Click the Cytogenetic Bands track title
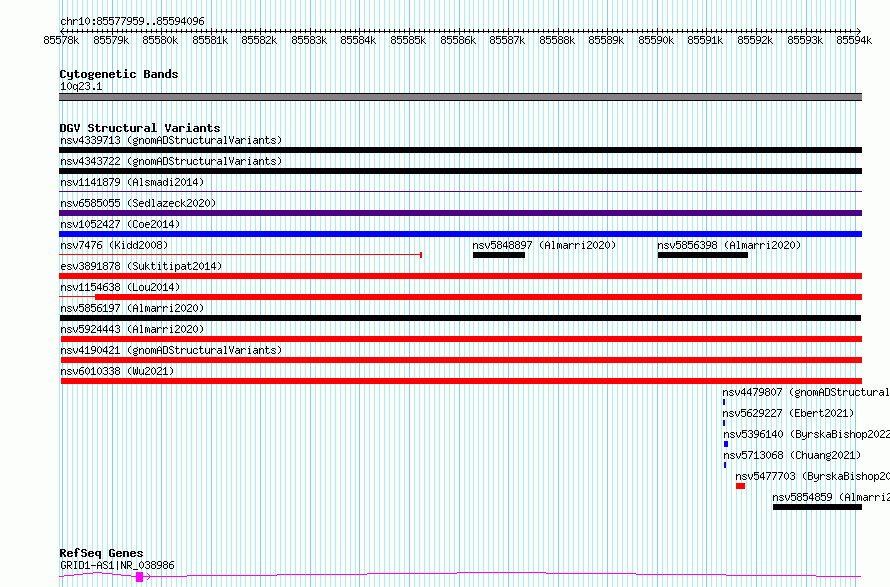 coord(119,74)
